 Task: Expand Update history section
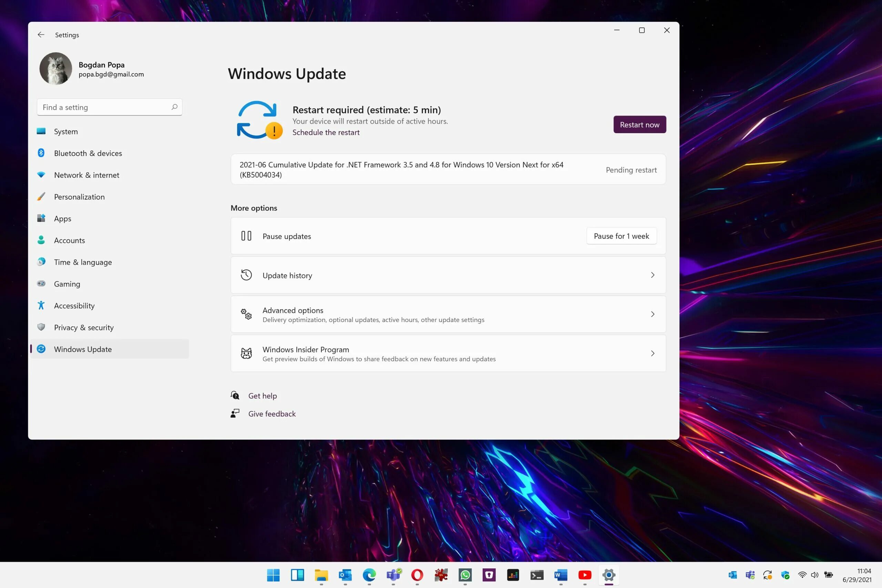[448, 275]
